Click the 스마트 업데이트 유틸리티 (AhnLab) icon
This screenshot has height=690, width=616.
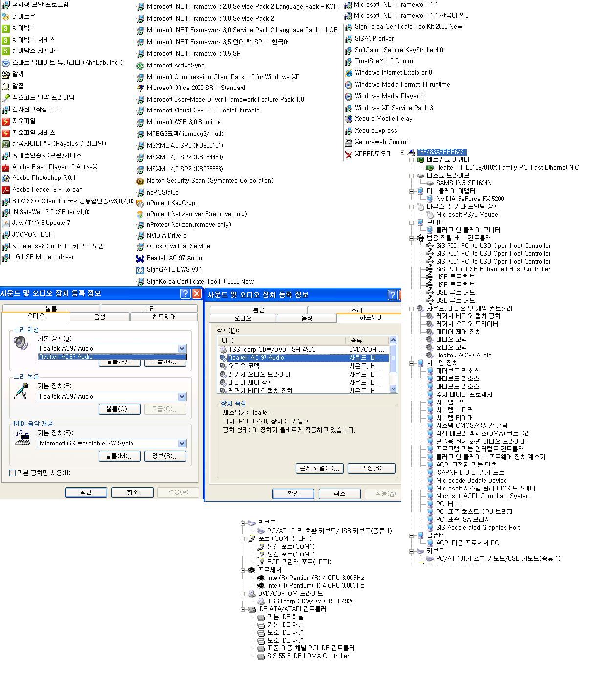(x=6, y=63)
